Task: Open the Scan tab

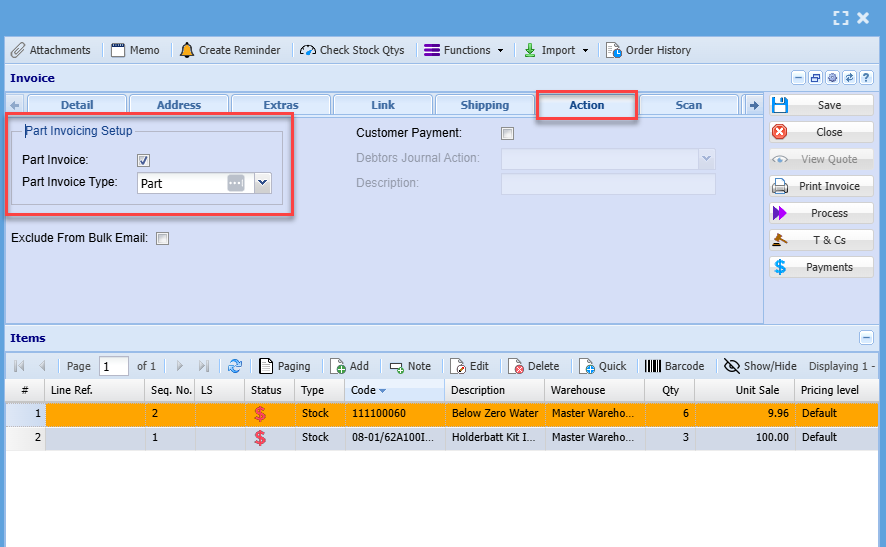Action: 689,105
